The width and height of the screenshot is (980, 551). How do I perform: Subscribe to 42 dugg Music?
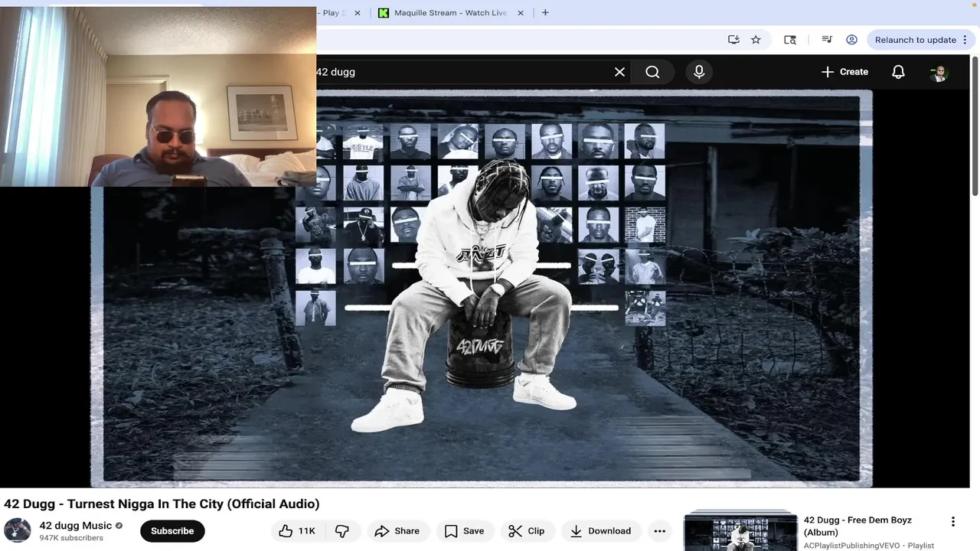pos(172,531)
